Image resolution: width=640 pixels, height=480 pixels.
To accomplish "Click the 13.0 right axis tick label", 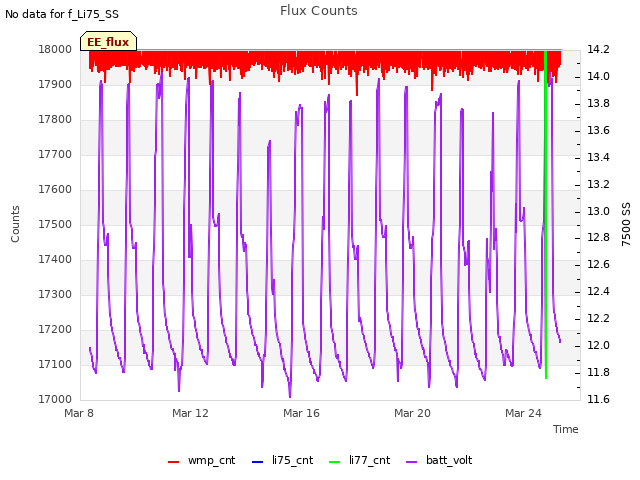I will 598,211.
